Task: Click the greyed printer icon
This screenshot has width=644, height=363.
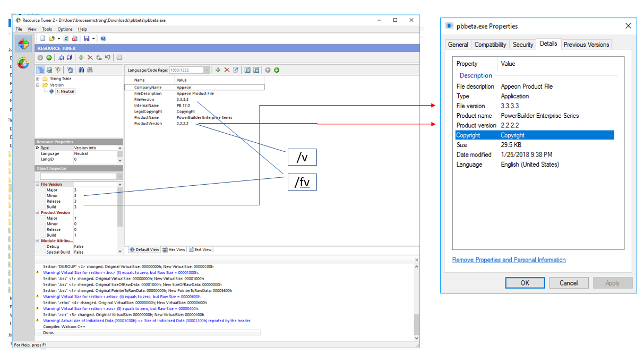Action: (119, 57)
